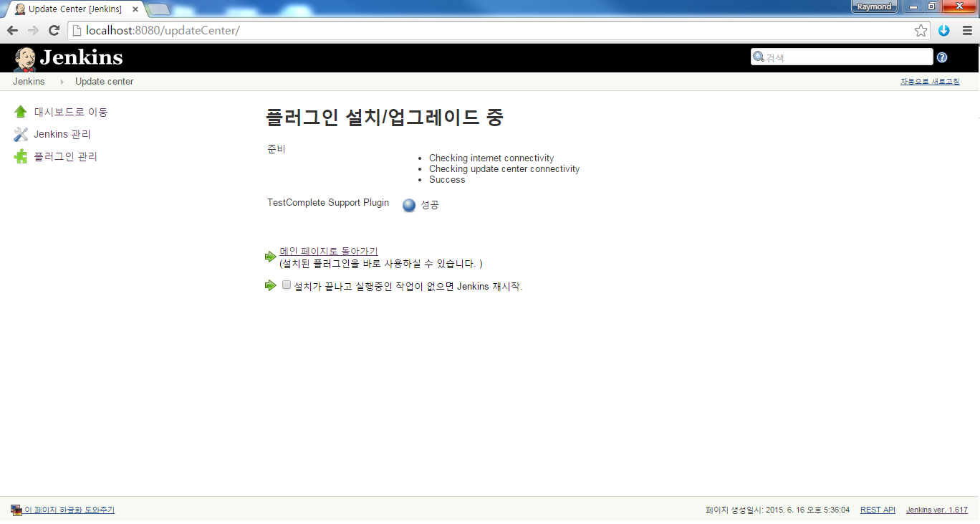This screenshot has height=524, width=980.
Task: Enable the restart Jenkins after install checkbox
Action: (287, 285)
